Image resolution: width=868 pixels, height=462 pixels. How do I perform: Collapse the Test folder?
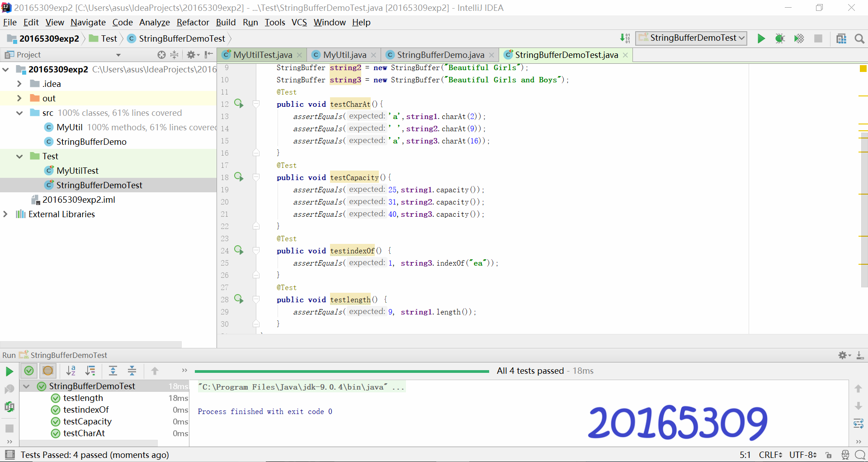19,156
